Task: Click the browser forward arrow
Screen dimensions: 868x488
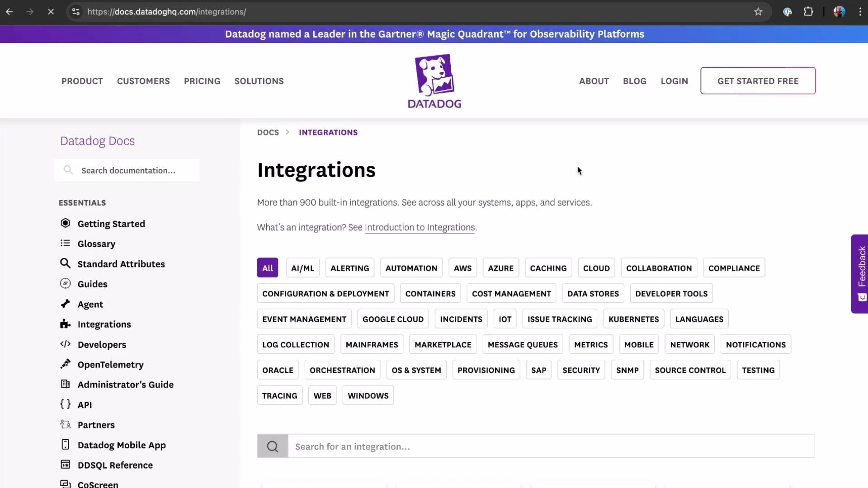Action: (x=30, y=12)
